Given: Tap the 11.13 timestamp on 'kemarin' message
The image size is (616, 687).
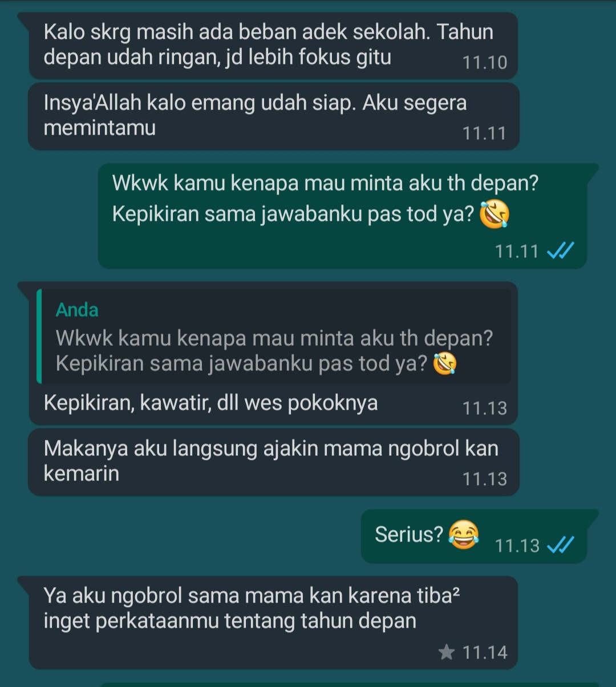Looking at the screenshot, I should (485, 479).
